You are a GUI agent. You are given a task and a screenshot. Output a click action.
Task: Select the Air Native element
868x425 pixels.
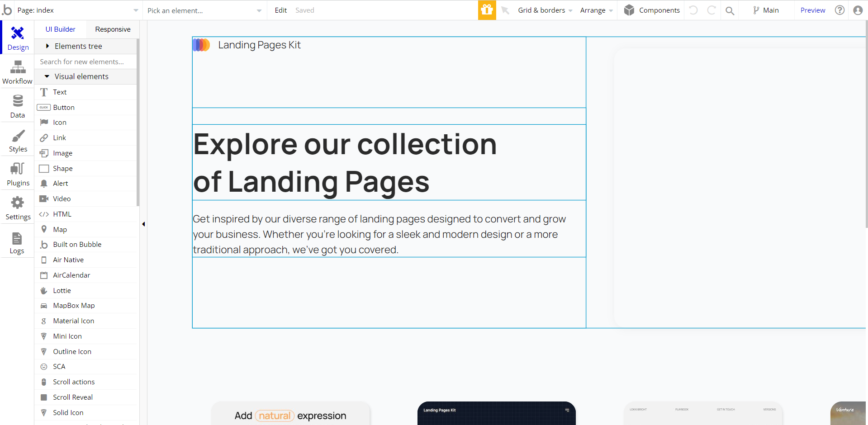point(86,260)
